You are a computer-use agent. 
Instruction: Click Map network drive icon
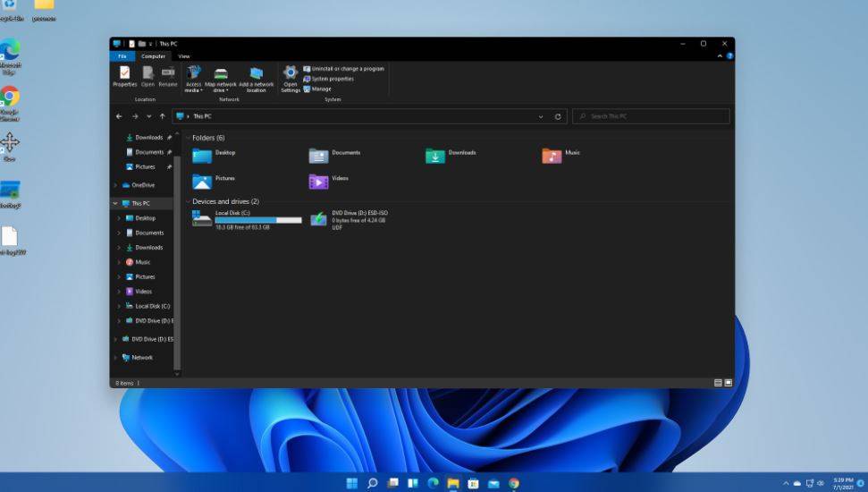tap(220, 79)
